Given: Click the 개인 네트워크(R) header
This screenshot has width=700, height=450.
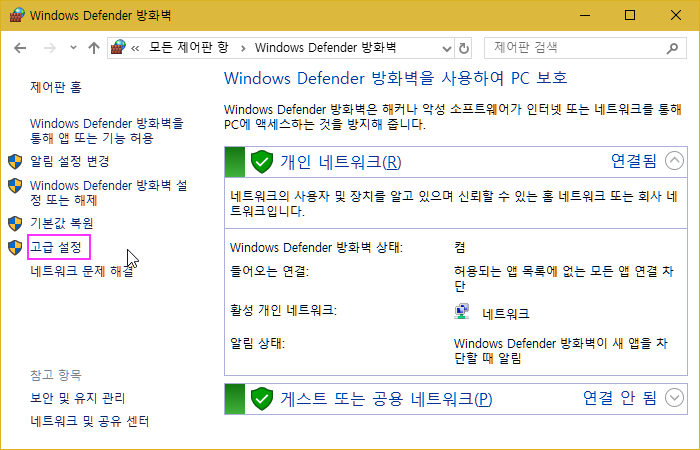Looking at the screenshot, I should coord(341,162).
